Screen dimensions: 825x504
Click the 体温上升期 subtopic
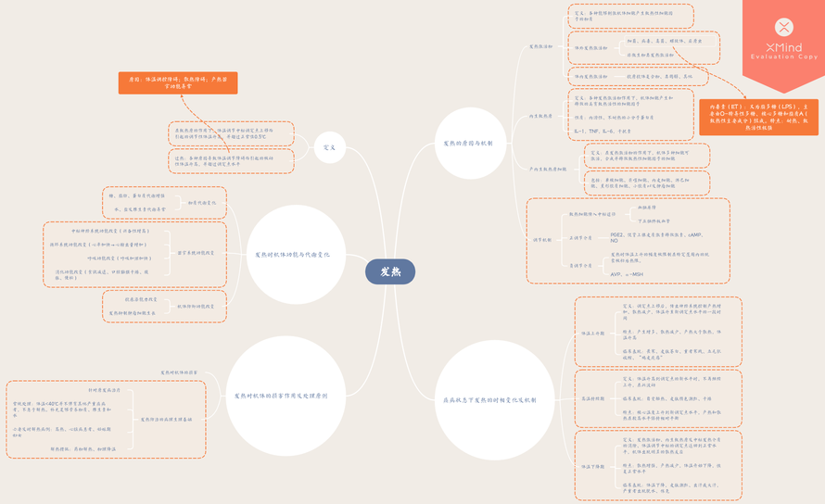[592, 332]
